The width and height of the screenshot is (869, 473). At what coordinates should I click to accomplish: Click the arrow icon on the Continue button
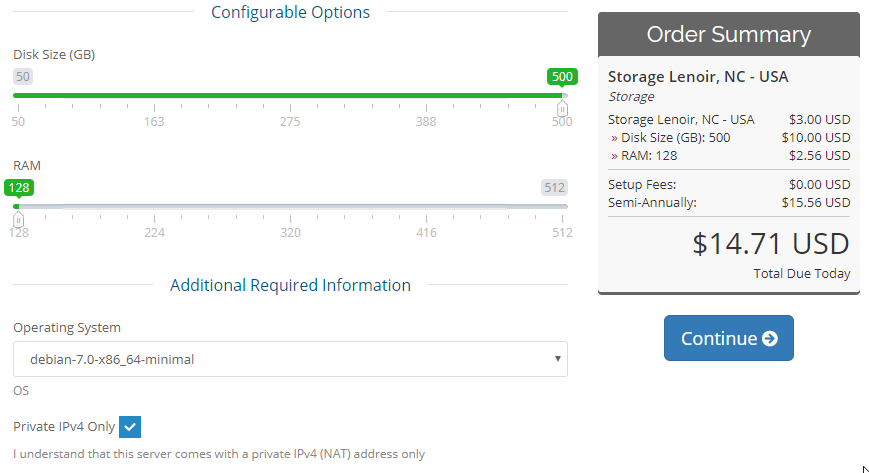coord(770,338)
